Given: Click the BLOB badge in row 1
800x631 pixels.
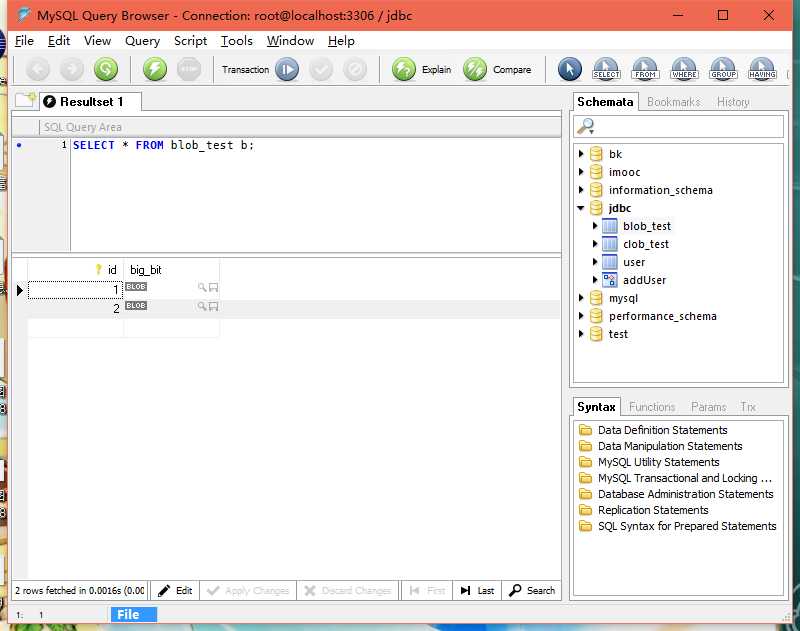Looking at the screenshot, I should 136,287.
